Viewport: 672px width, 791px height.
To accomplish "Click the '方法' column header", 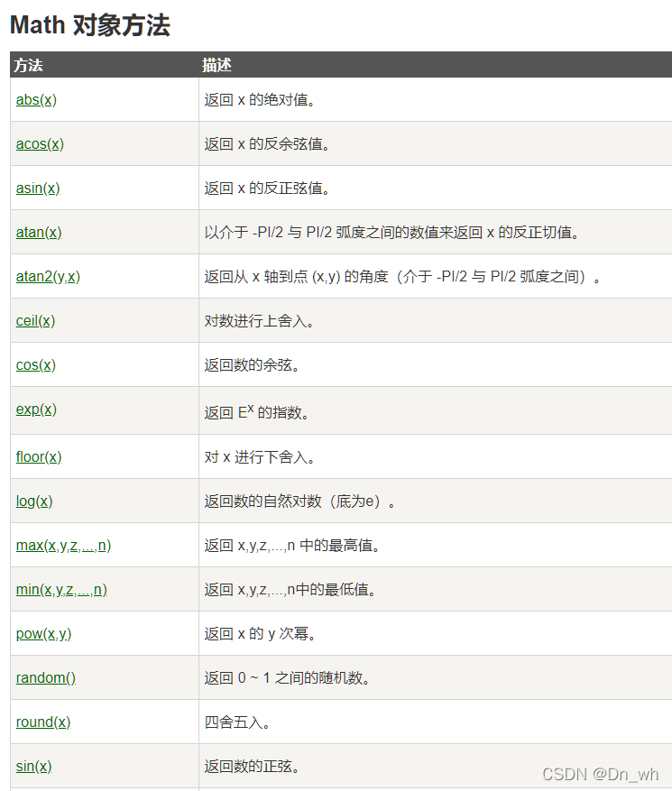I will [28, 65].
